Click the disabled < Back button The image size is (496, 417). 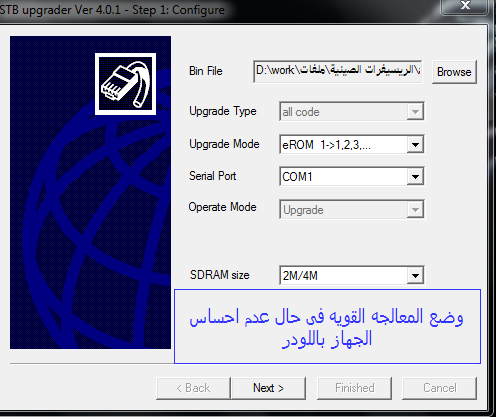(x=193, y=388)
